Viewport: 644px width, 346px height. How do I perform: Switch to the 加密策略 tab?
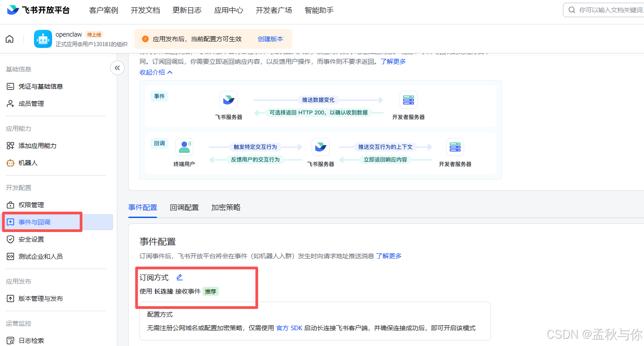click(226, 207)
